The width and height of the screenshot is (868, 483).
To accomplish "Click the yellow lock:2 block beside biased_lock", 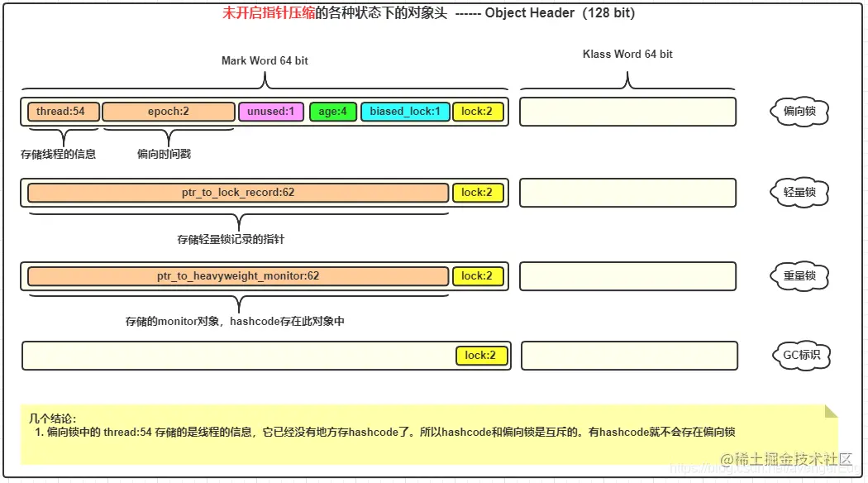I will 478,112.
